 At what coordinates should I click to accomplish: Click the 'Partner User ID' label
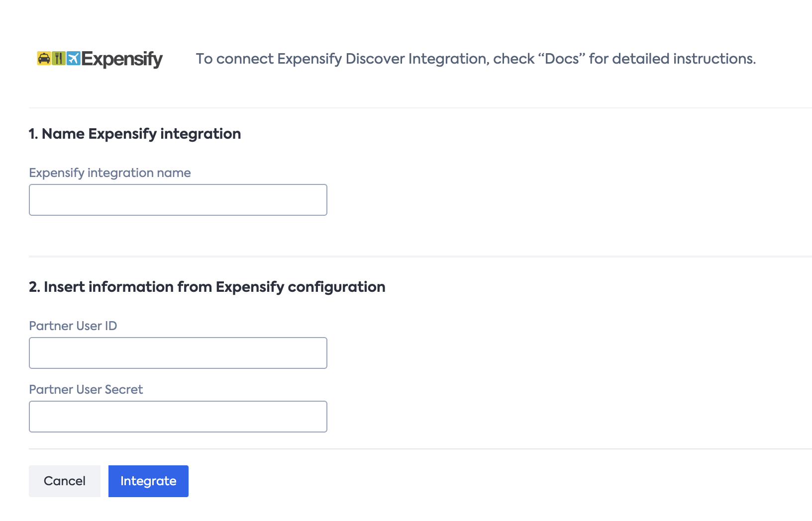[x=73, y=326]
